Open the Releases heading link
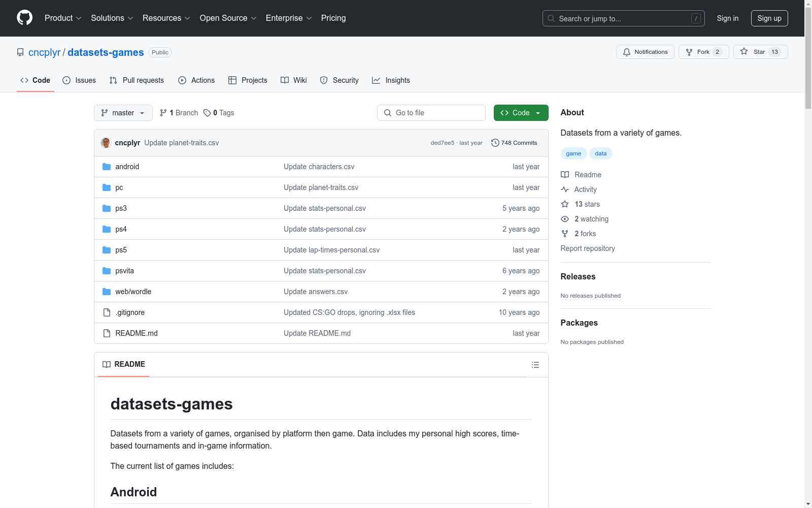 [x=578, y=276]
